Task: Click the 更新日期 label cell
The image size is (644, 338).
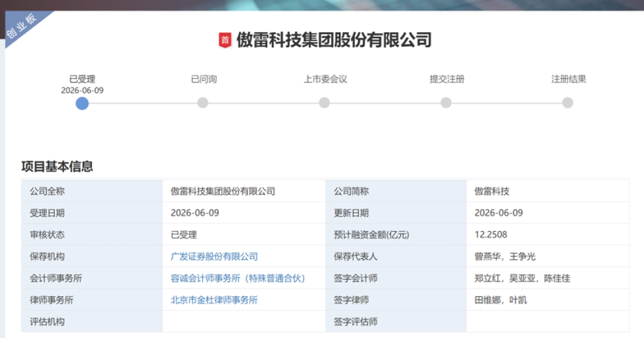Action: 396,213
